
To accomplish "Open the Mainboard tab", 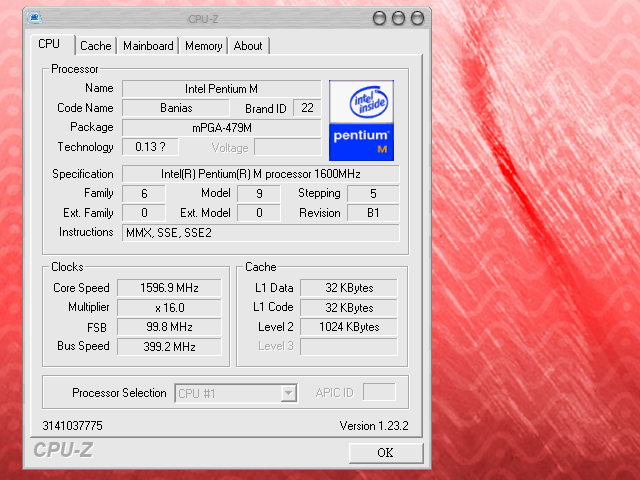I will (148, 46).
